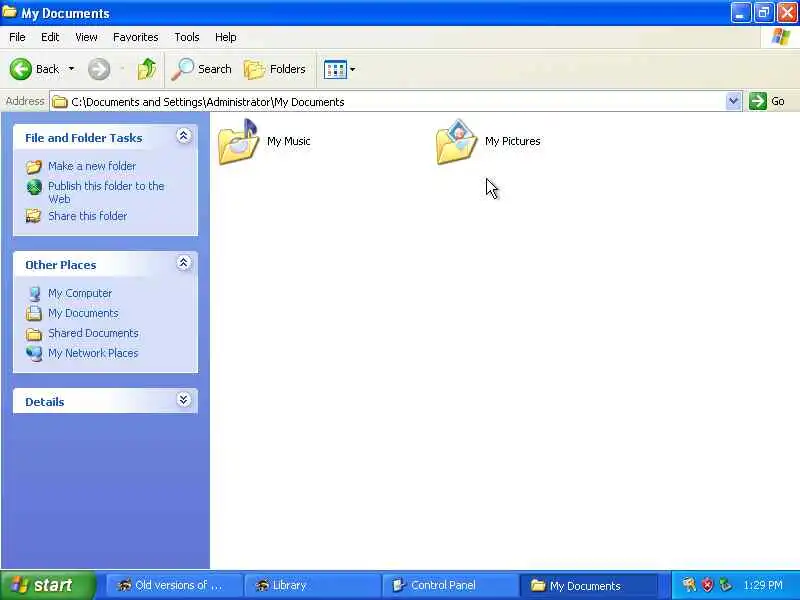The image size is (800, 600).
Task: Switch to Control Panel taskbar window
Action: (x=450, y=585)
